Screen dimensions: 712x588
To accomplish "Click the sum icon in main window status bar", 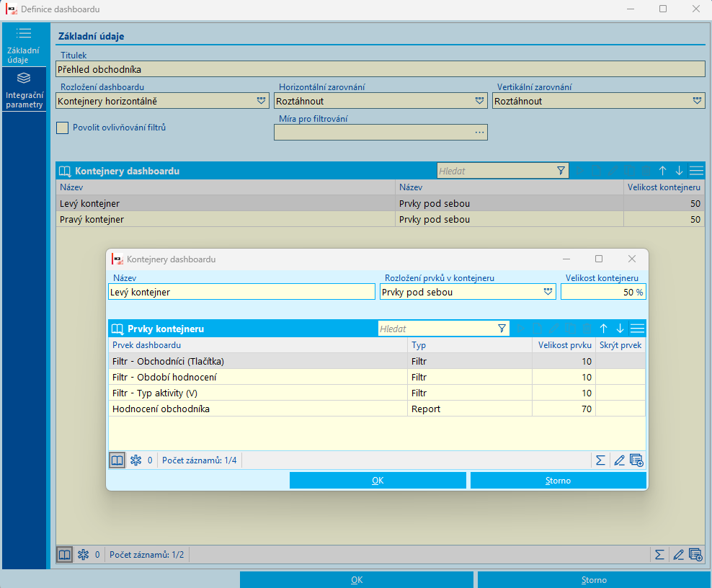I will tap(660, 554).
